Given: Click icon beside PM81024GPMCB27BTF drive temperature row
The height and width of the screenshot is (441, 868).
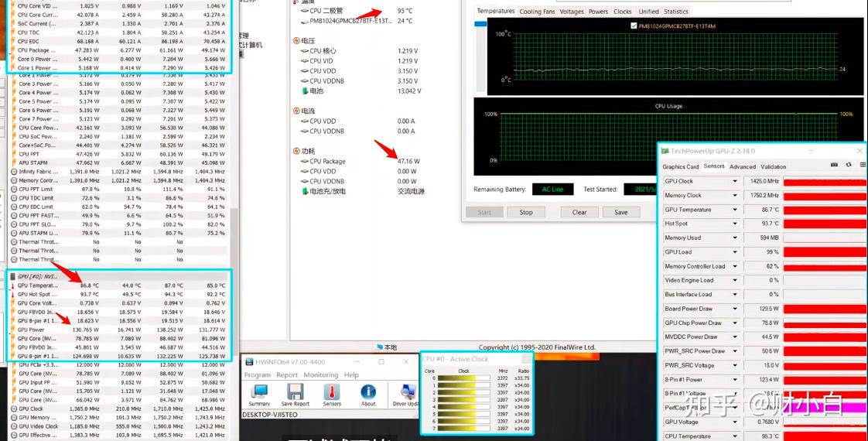Looking at the screenshot, I should [305, 22].
